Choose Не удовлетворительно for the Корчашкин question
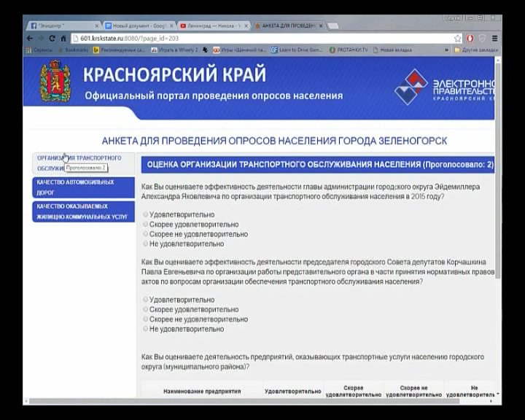The width and height of the screenshot is (525, 420). 145,329
